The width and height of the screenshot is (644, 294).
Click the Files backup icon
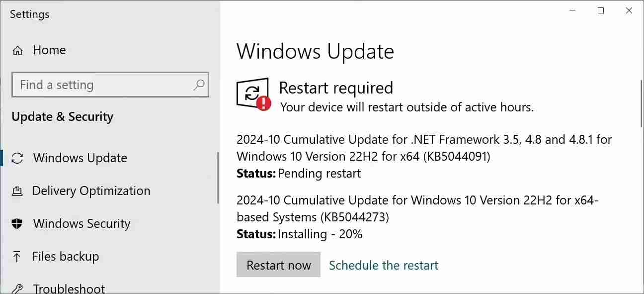(16, 256)
